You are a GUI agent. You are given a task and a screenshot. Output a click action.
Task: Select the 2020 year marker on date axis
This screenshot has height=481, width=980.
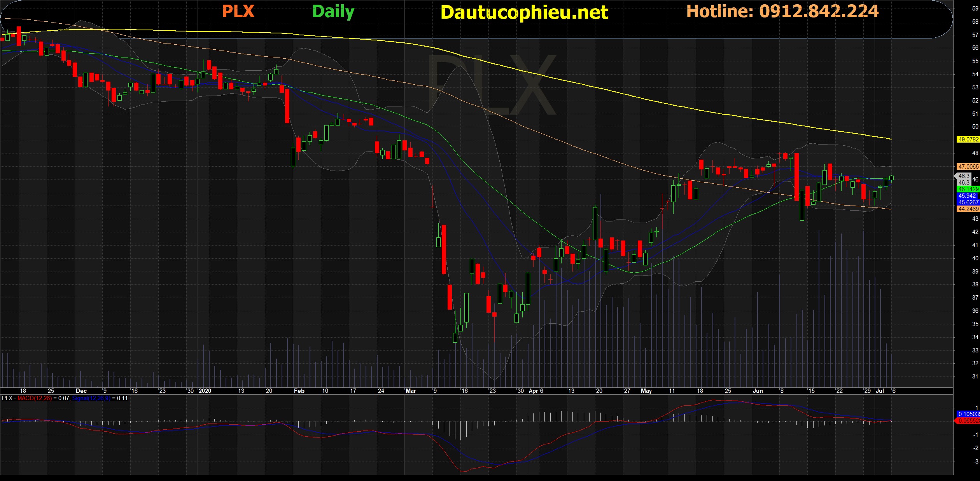point(205,391)
